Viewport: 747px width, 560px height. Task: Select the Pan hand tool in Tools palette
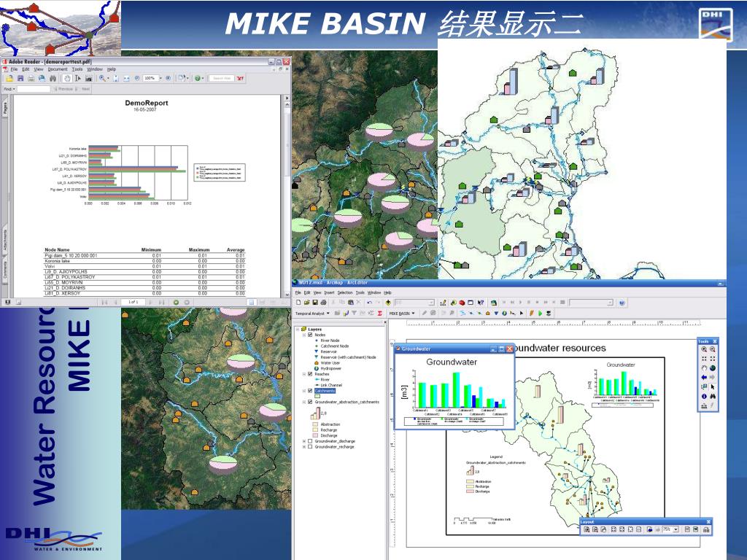tap(704, 368)
